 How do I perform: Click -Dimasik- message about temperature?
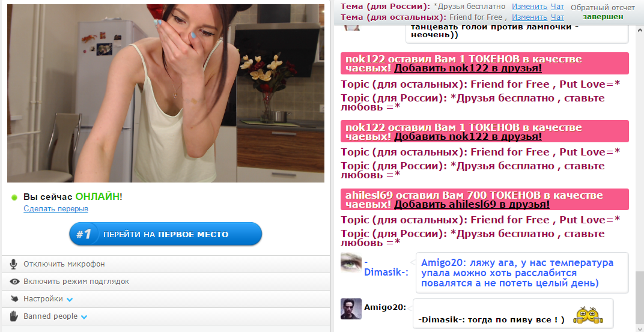522,273
